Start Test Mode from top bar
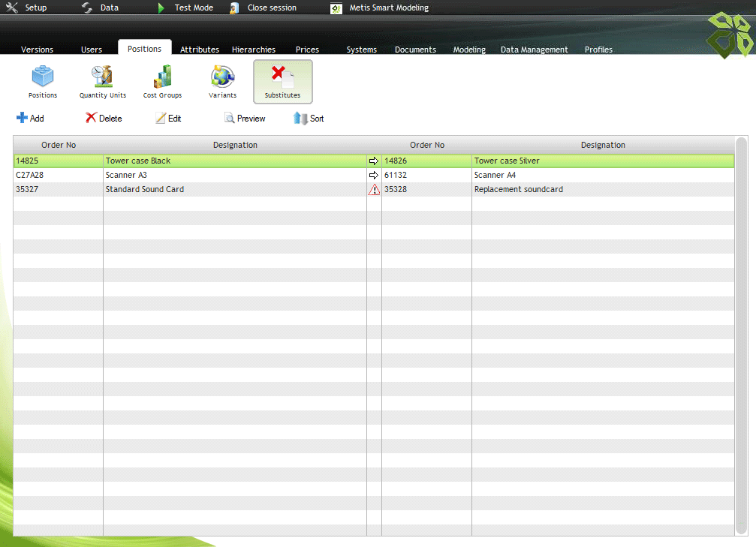The width and height of the screenshot is (756, 547). [185, 8]
